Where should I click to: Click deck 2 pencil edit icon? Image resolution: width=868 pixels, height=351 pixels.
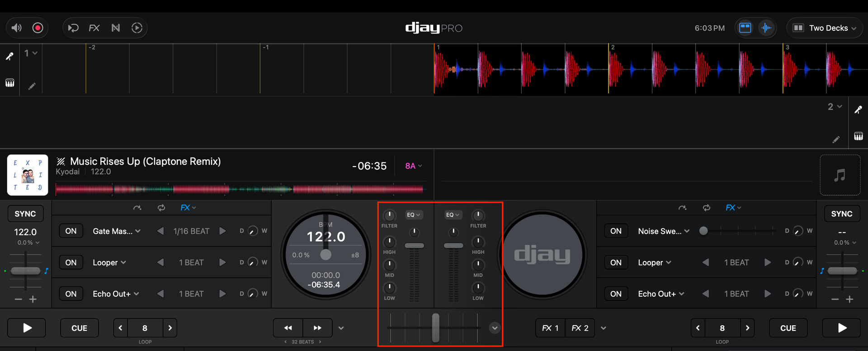point(836,139)
